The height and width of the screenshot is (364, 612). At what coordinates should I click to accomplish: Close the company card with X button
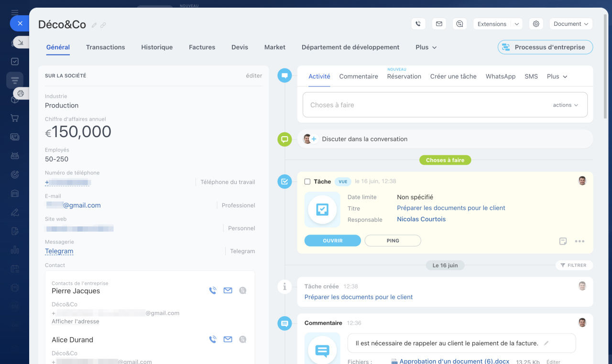pyautogui.click(x=20, y=23)
